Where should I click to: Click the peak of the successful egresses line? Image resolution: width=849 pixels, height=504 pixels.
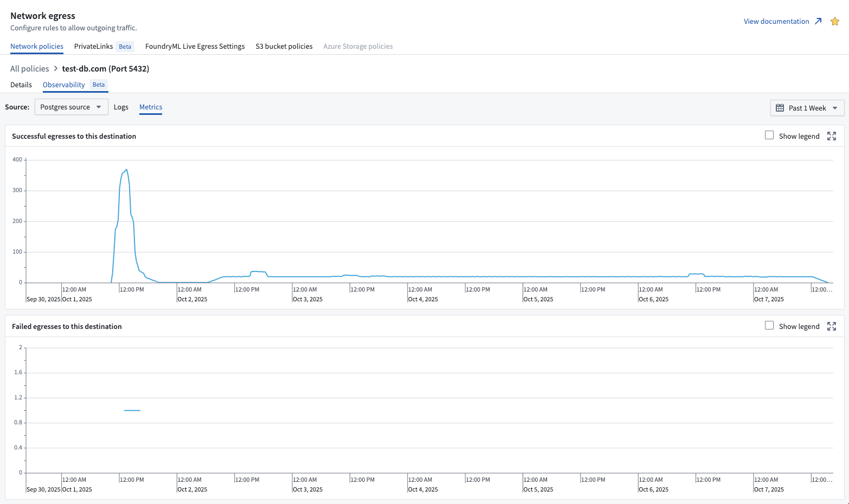click(126, 170)
